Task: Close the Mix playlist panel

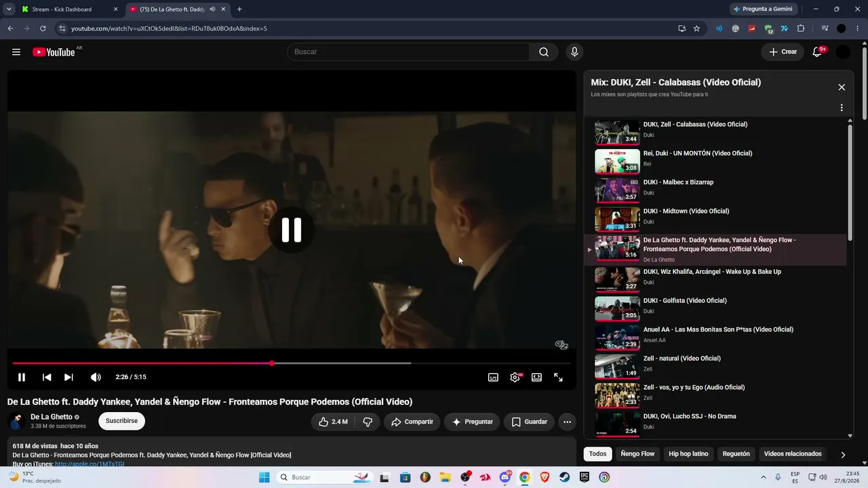Action: tap(842, 87)
